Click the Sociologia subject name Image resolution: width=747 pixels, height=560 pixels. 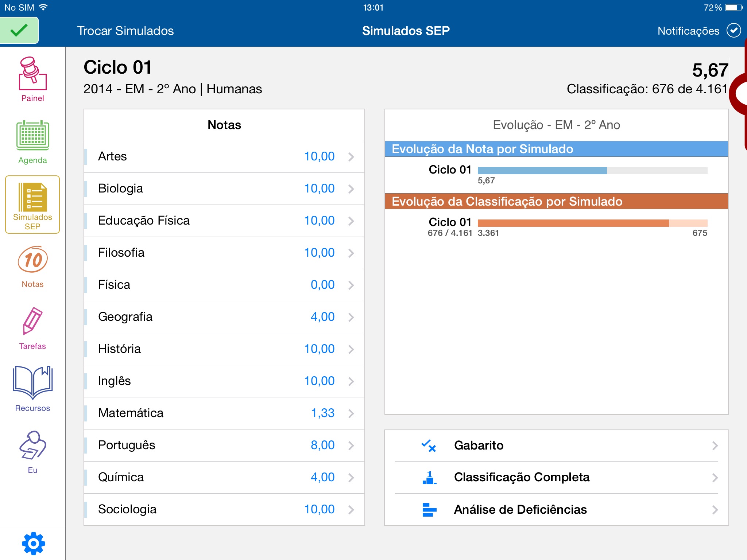pos(127,509)
